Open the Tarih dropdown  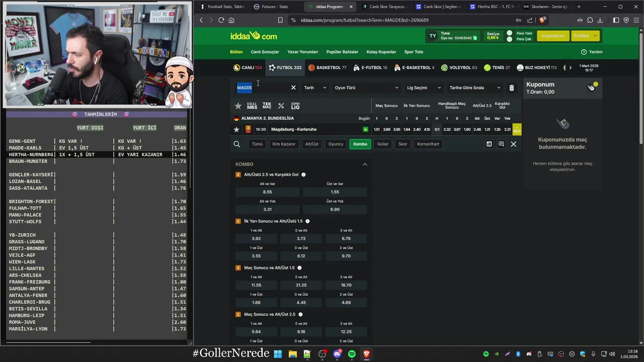coord(315,87)
